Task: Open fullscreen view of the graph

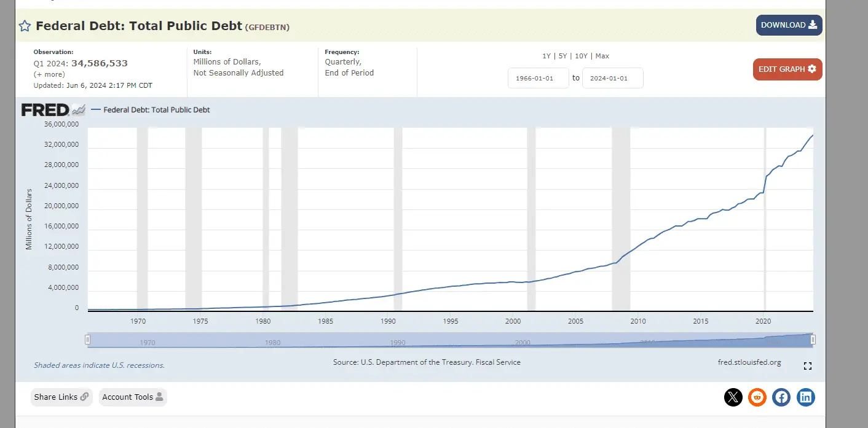Action: tap(808, 366)
